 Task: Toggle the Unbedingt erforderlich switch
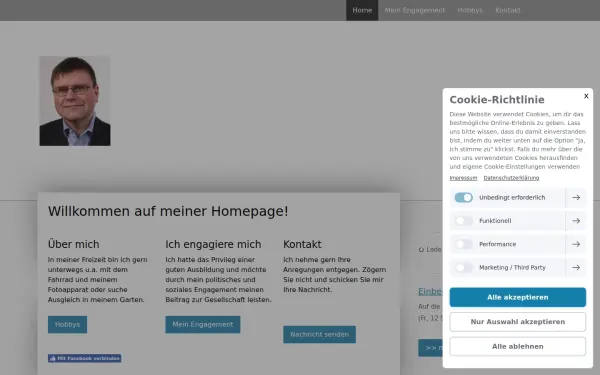point(463,197)
